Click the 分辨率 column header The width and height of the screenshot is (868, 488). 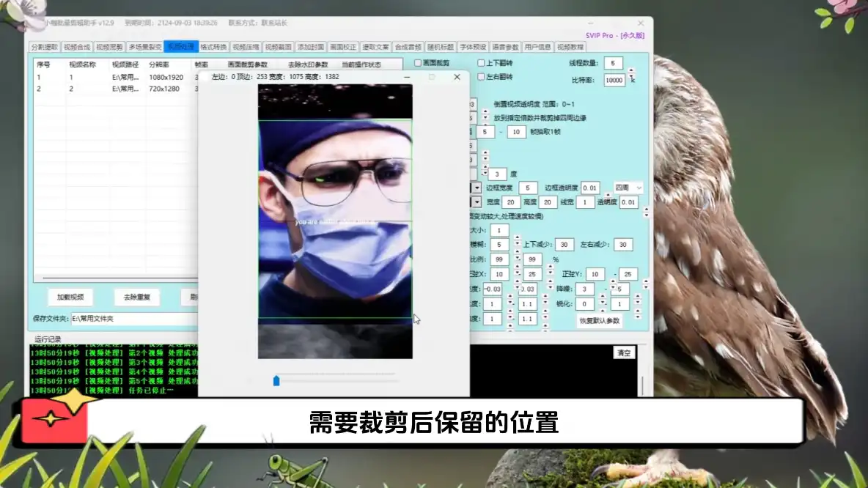(x=159, y=64)
